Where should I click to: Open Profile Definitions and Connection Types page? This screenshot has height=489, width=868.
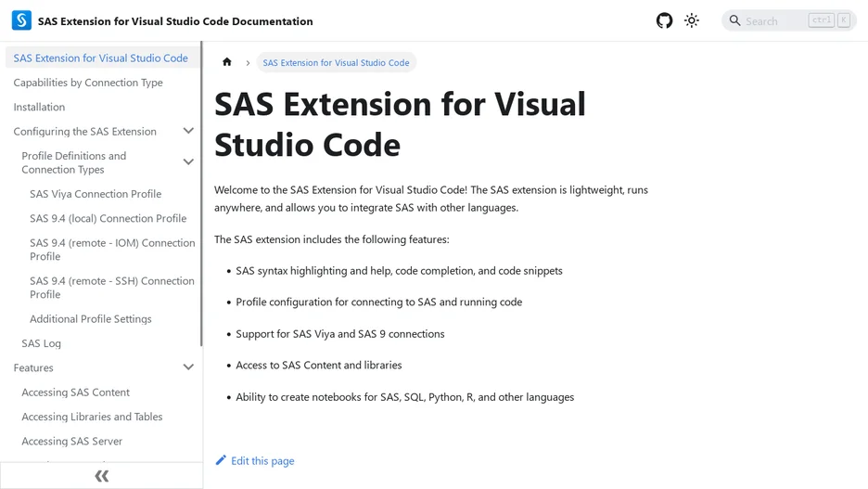(x=74, y=162)
